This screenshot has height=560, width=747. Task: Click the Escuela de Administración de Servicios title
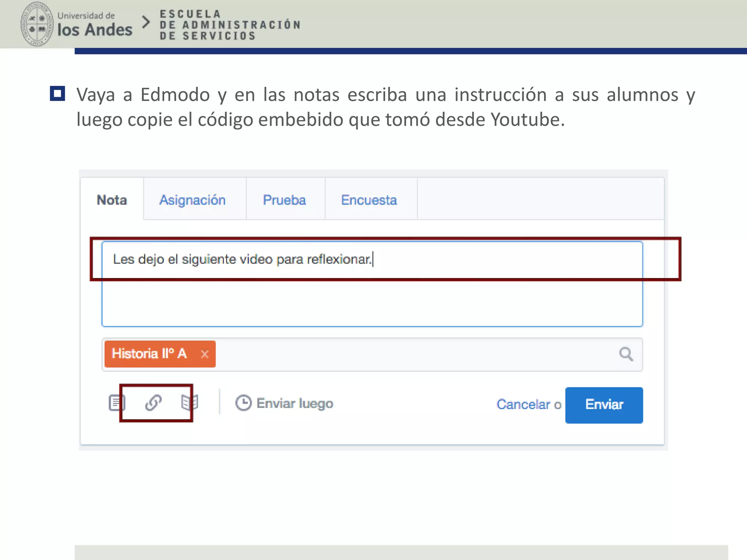[x=230, y=25]
